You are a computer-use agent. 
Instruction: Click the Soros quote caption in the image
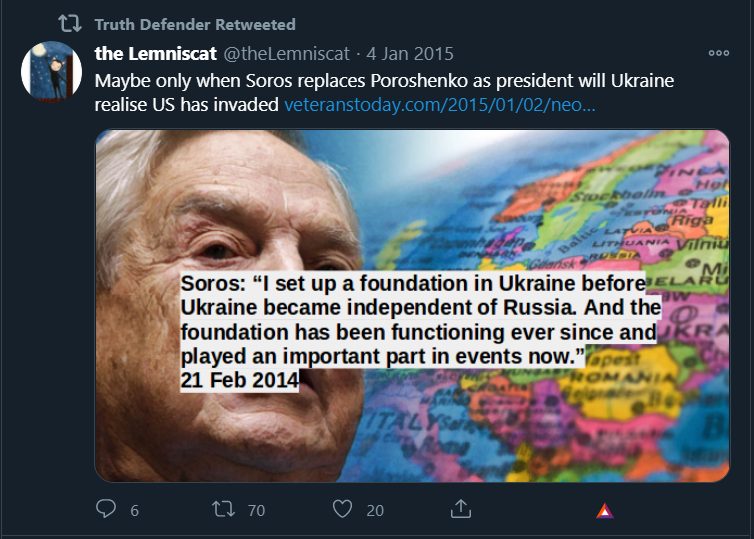coord(418,319)
